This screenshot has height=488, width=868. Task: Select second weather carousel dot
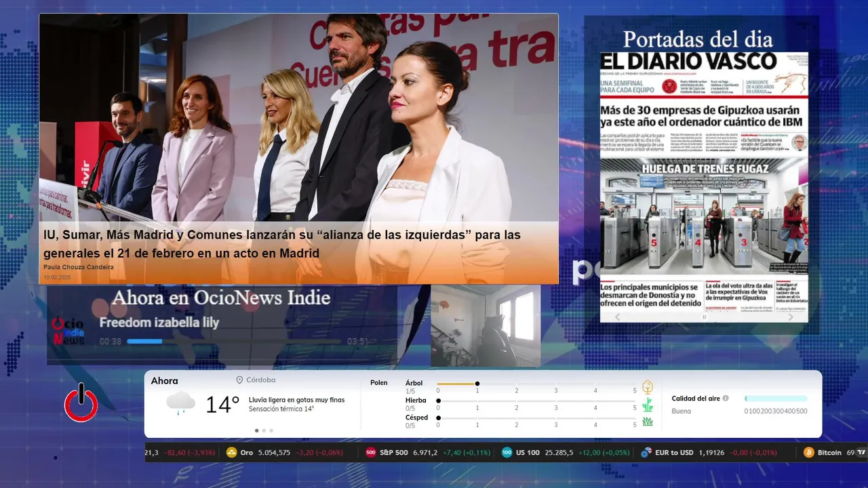tap(264, 430)
